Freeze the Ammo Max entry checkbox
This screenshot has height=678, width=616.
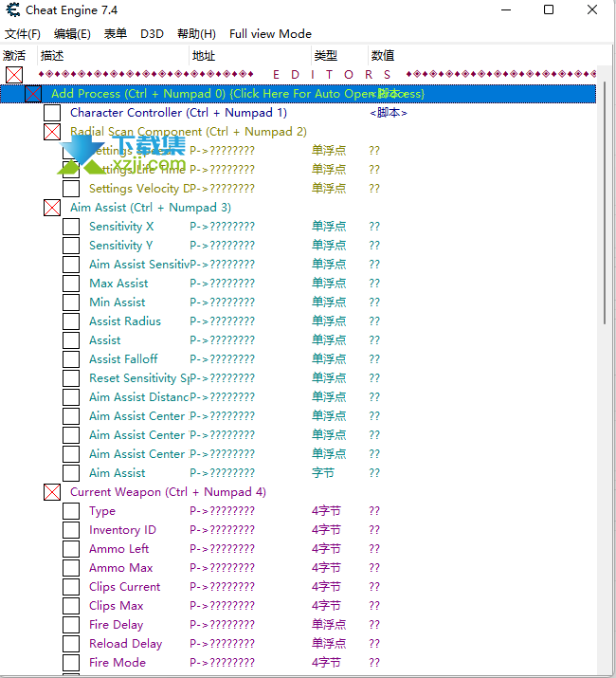tap(71, 568)
